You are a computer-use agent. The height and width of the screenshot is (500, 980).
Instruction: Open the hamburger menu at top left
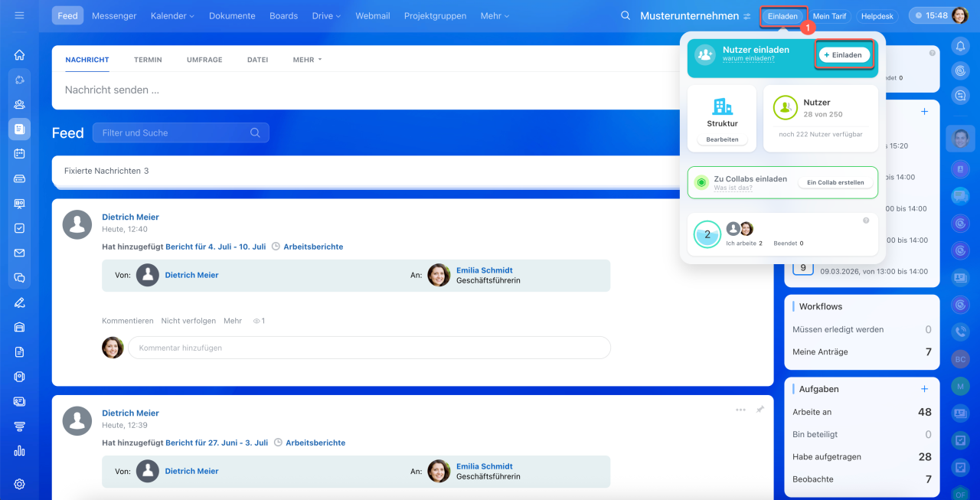click(x=19, y=15)
